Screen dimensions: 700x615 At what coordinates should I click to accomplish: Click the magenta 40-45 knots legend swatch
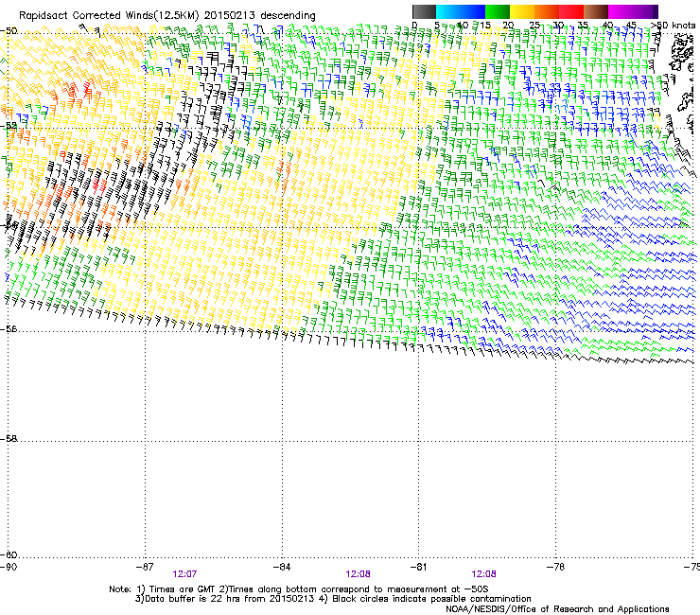click(x=621, y=11)
